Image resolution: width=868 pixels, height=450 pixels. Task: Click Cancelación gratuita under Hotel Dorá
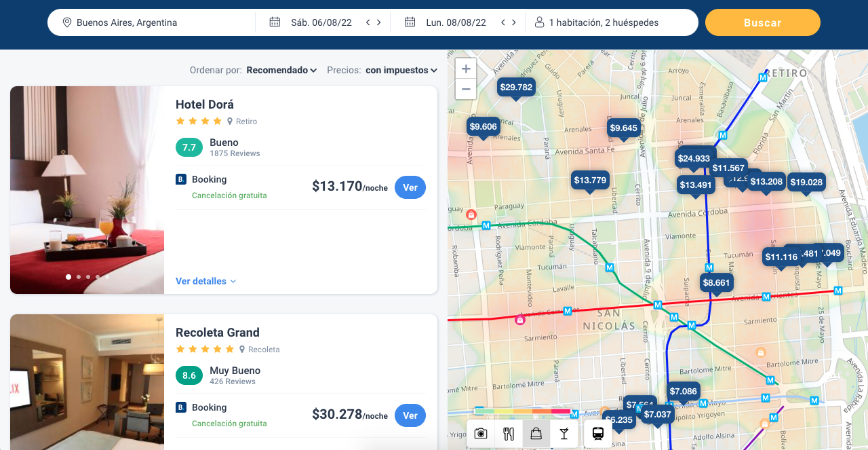tap(229, 195)
